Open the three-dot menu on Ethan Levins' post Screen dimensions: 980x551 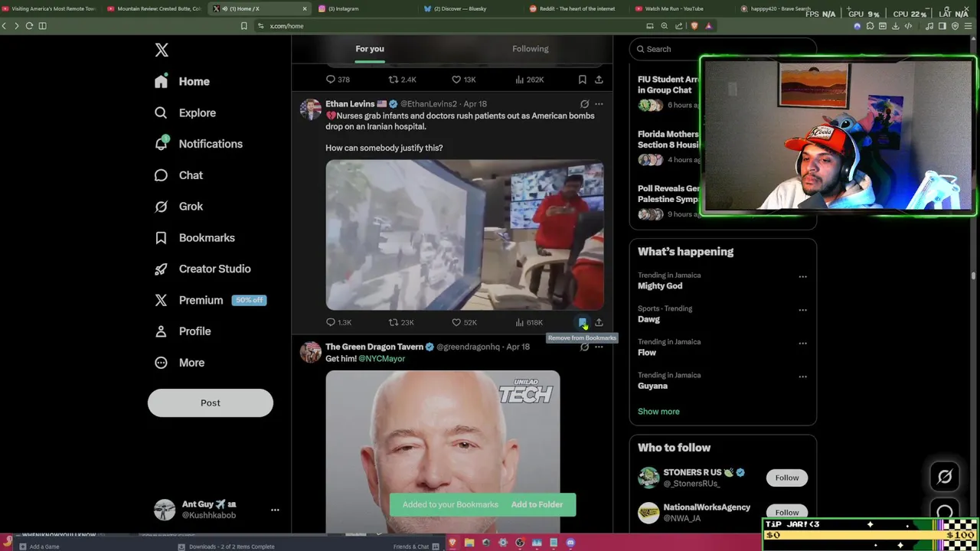tap(599, 104)
